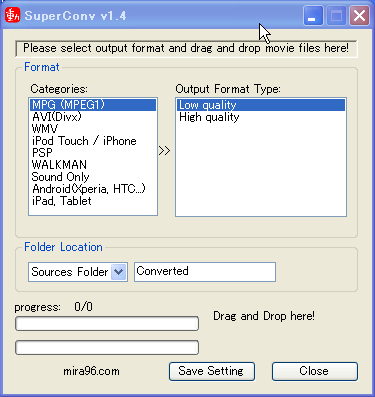
Task: Select Sound Only category
Action: coord(93,177)
